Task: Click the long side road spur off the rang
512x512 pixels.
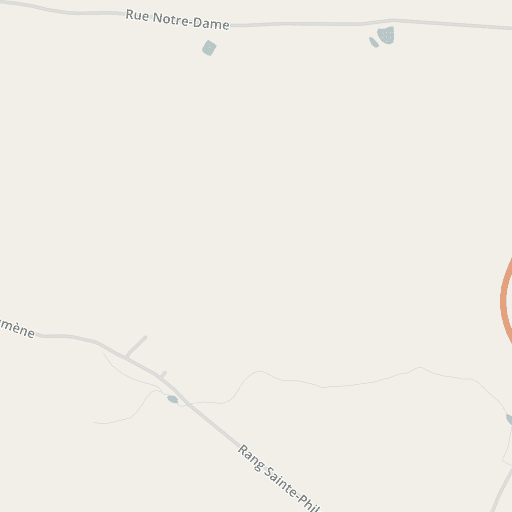Action: point(136,346)
